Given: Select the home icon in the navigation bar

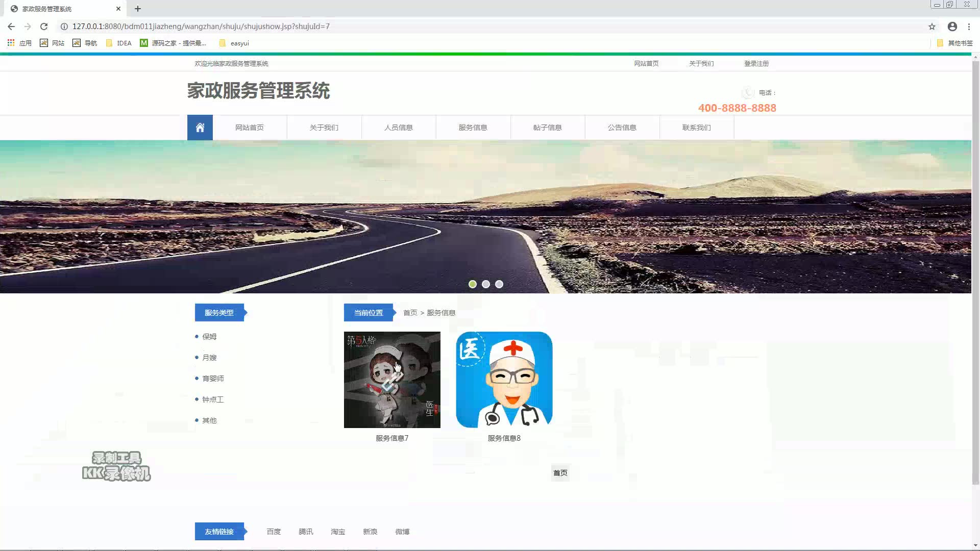Looking at the screenshot, I should click(x=200, y=127).
